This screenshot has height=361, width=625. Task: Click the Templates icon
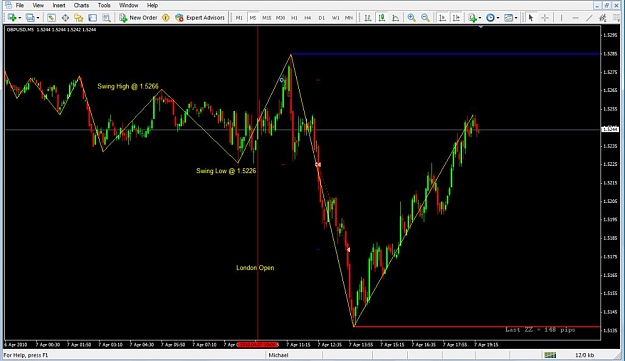click(508, 18)
